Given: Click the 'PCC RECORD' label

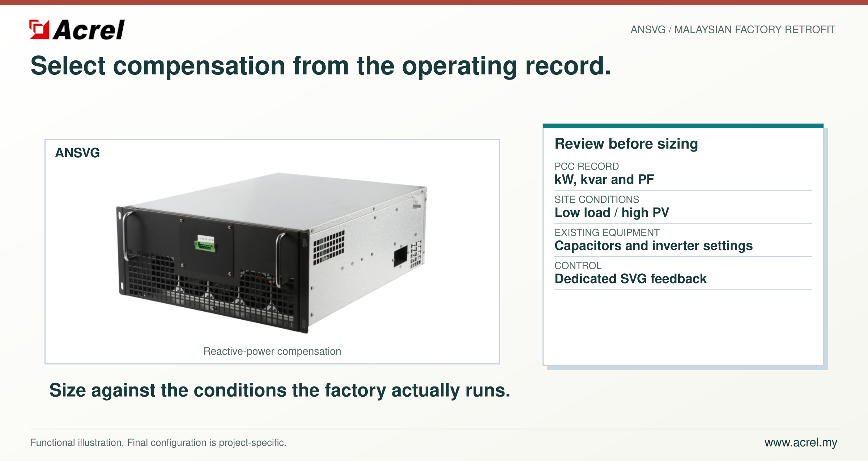Looking at the screenshot, I should pyautogui.click(x=587, y=166).
